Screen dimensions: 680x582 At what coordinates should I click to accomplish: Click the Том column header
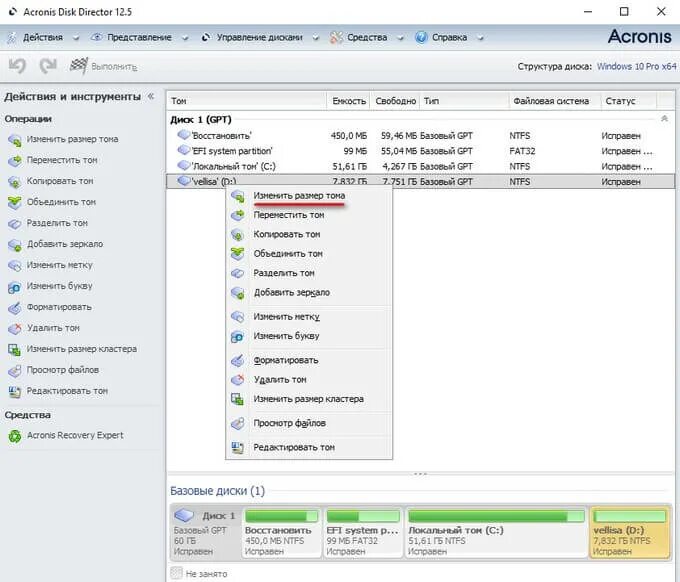click(x=246, y=101)
